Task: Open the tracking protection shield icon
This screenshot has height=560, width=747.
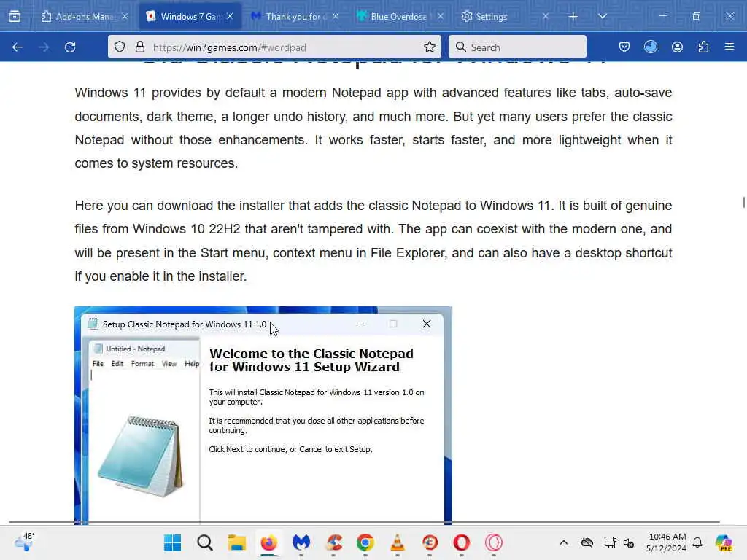Action: pyautogui.click(x=120, y=47)
